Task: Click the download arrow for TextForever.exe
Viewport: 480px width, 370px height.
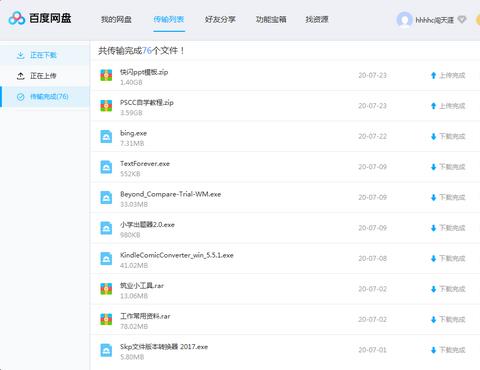Action: pyautogui.click(x=433, y=167)
